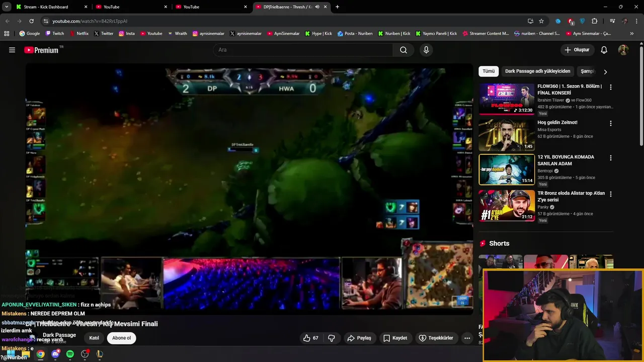Open Spotify from the taskbar
This screenshot has height=362, width=644.
tap(70, 354)
